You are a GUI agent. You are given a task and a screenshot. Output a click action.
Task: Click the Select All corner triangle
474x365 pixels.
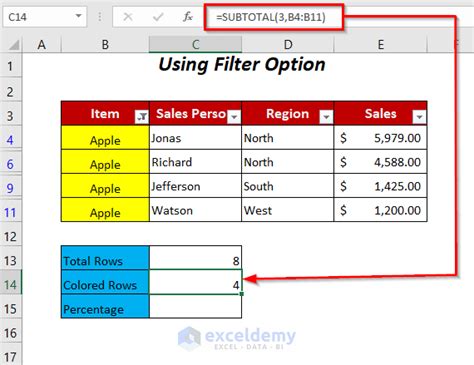13,45
